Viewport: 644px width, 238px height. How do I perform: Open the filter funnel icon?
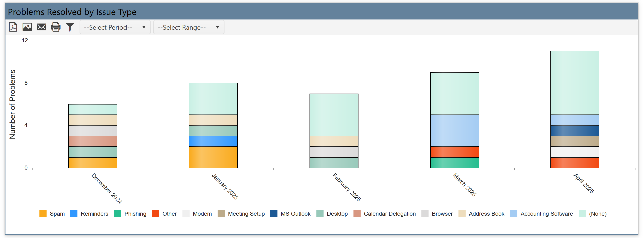coord(70,27)
